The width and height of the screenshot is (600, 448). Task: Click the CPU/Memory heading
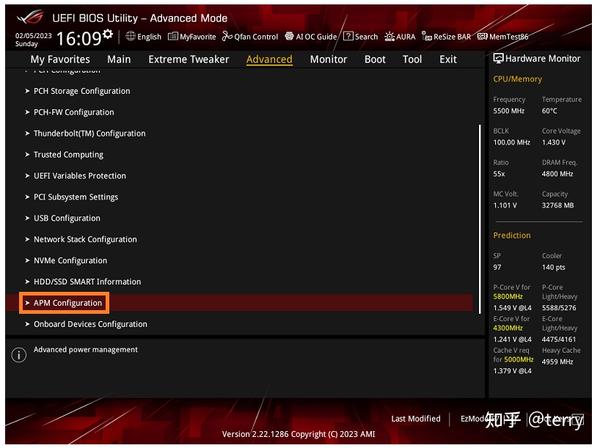[x=517, y=79]
